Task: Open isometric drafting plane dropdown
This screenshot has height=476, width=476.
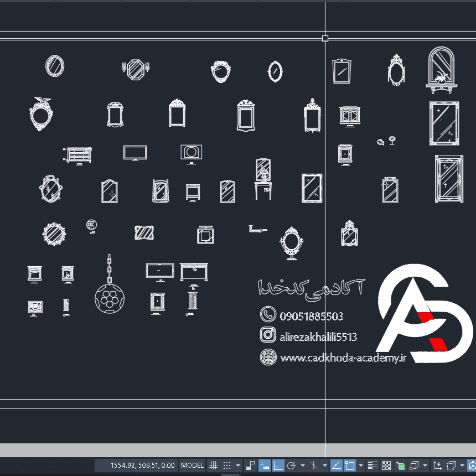Action: [324, 465]
